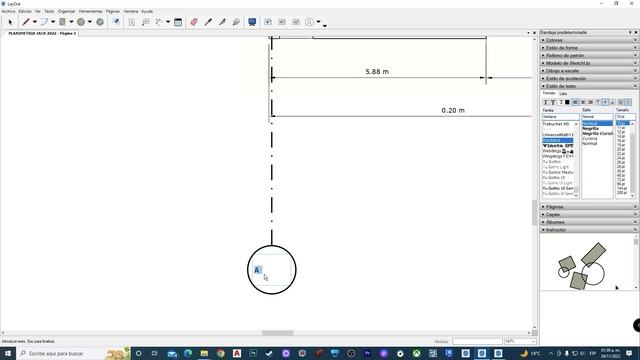This screenshot has width=640, height=360.
Task: Set text alignment to left
Action: tap(575, 102)
